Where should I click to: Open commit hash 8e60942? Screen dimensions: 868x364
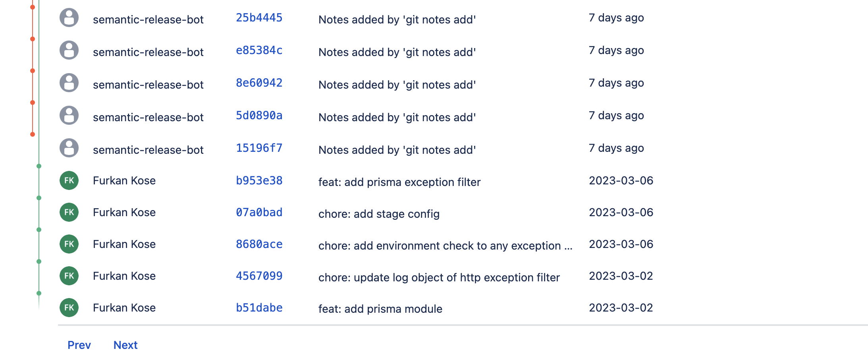click(x=259, y=83)
